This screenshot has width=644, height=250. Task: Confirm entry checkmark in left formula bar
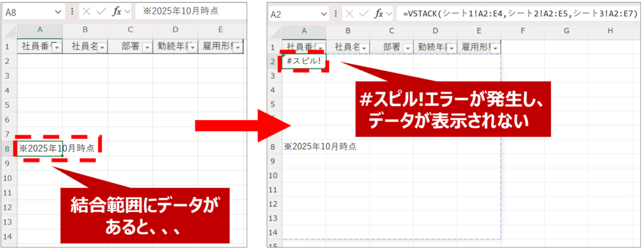101,11
